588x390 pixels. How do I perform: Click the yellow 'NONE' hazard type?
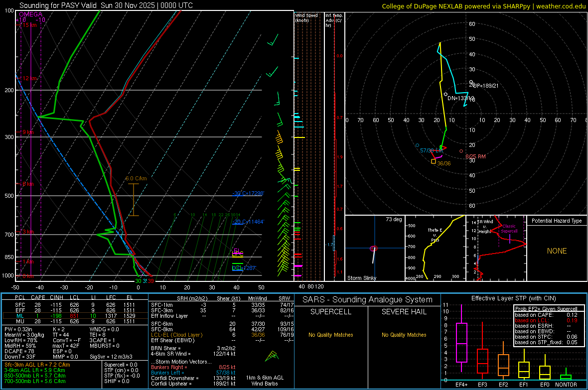coord(557,251)
